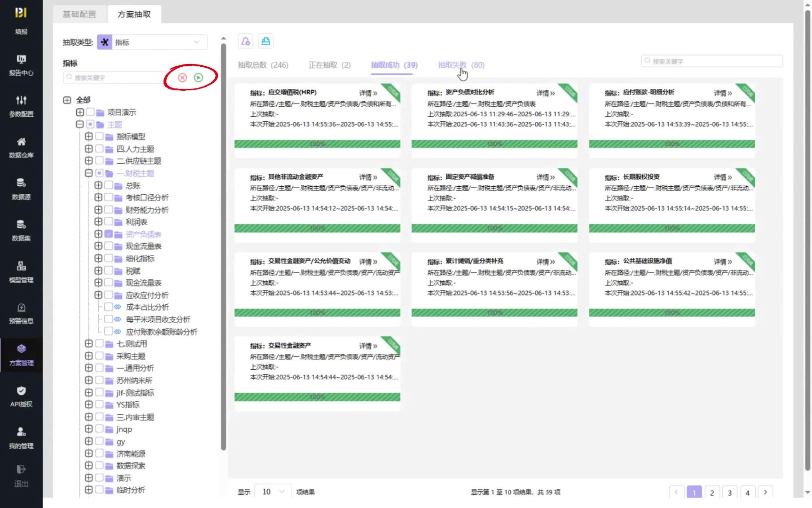Open API授权 in the sidebar
Viewport: 812px width, 508px height.
tap(21, 396)
